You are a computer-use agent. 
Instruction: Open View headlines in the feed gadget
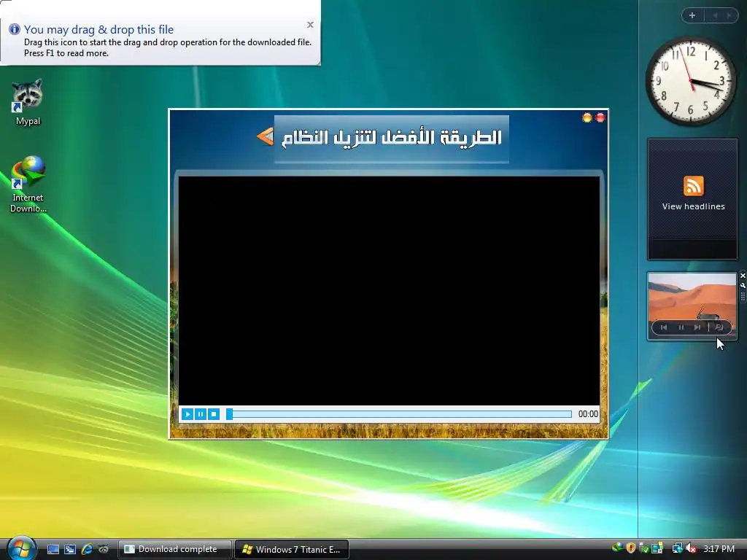(x=693, y=206)
